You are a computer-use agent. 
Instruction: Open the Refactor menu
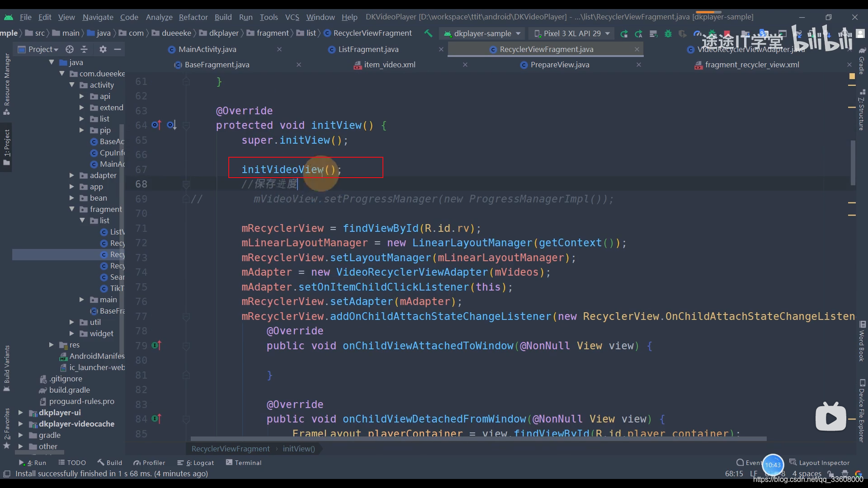click(x=193, y=17)
